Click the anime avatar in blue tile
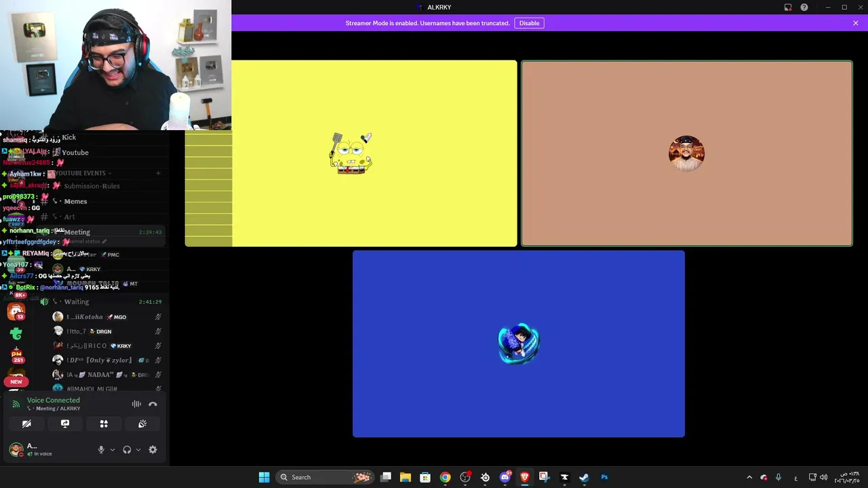The height and width of the screenshot is (488, 868). click(x=519, y=344)
